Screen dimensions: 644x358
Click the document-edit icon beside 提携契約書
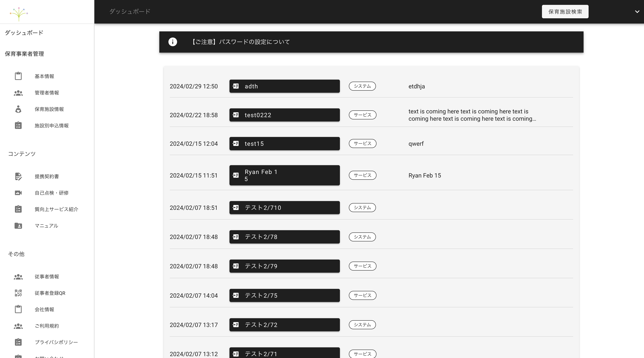tap(18, 177)
